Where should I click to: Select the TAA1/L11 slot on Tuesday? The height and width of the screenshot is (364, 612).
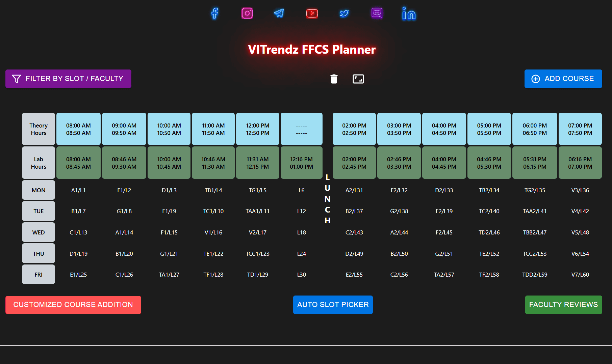click(x=257, y=211)
